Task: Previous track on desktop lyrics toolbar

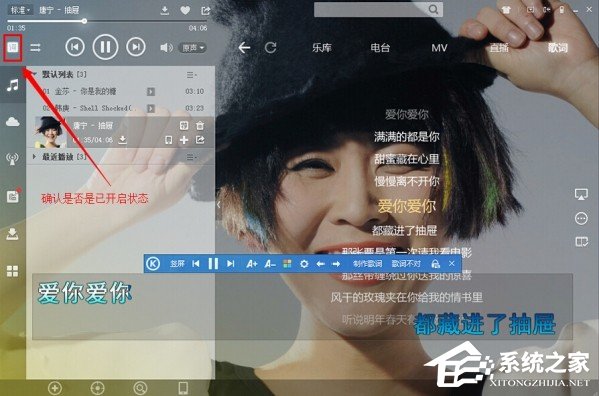Action: point(196,263)
